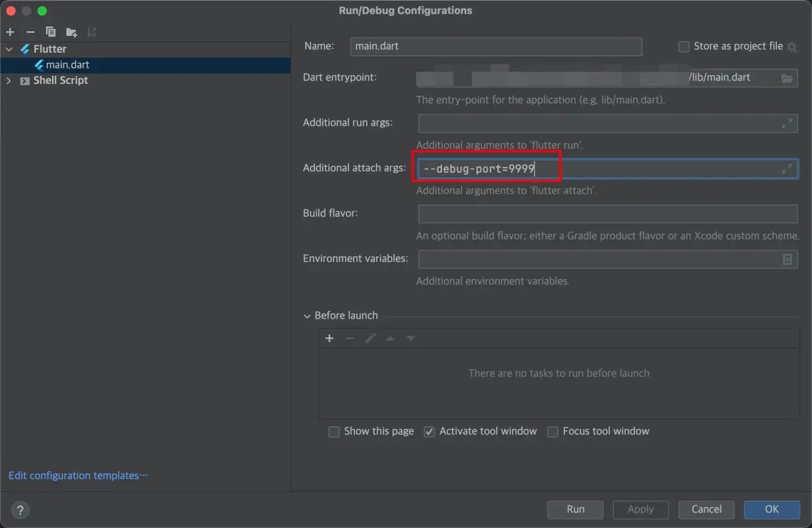This screenshot has height=528, width=812.
Task: Select the main.dart configuration
Action: pos(66,64)
